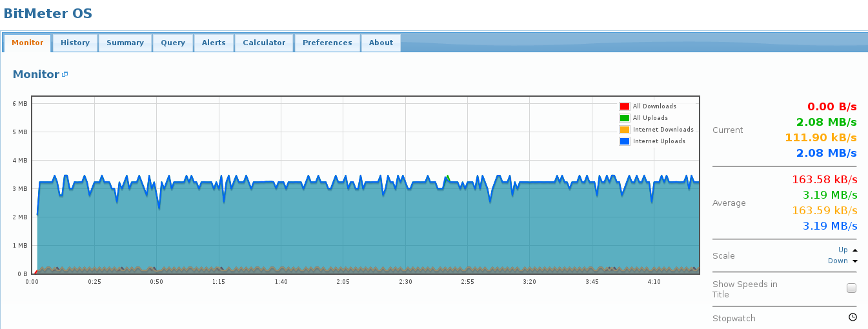Image resolution: width=868 pixels, height=329 pixels.
Task: Click the Scale label
Action: click(x=723, y=256)
